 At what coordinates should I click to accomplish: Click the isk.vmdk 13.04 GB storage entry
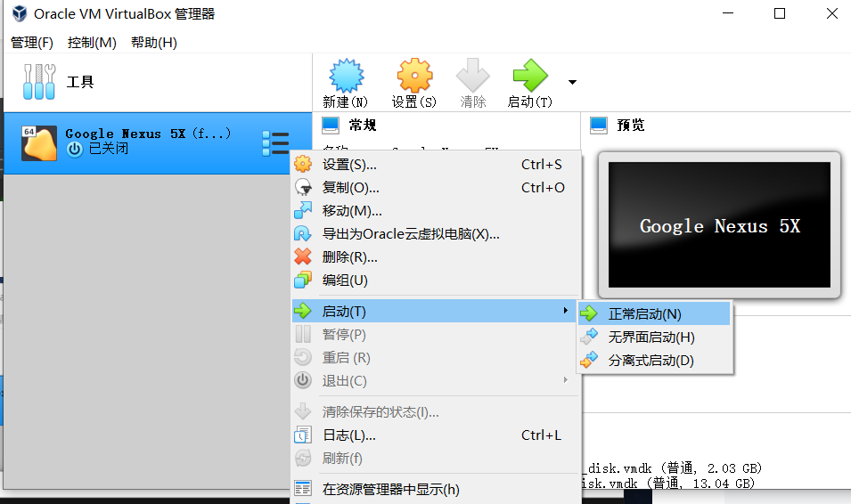(x=668, y=483)
